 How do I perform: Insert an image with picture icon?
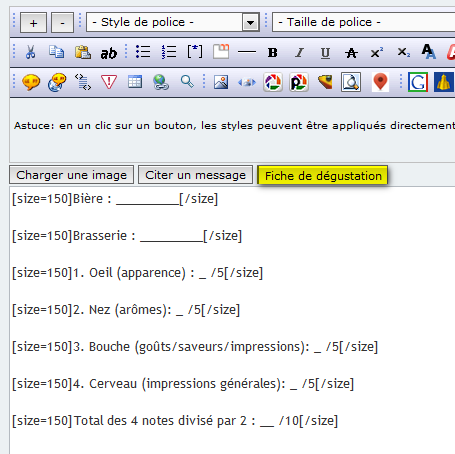[x=221, y=82]
